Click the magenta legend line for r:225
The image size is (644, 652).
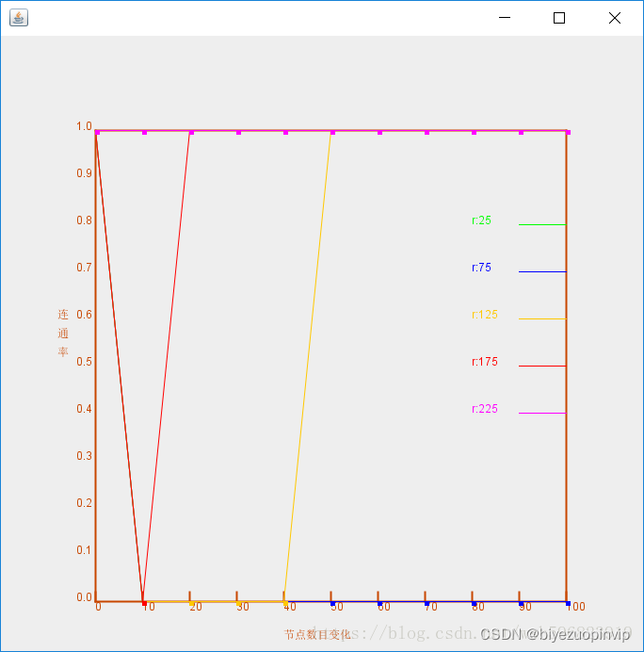[x=542, y=413]
